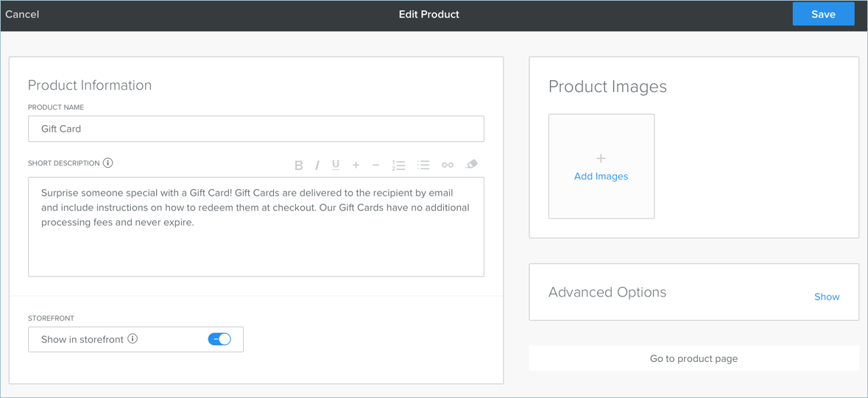868x398 pixels.
Task: Apply bold formatting in description toolbar
Action: coord(298,165)
